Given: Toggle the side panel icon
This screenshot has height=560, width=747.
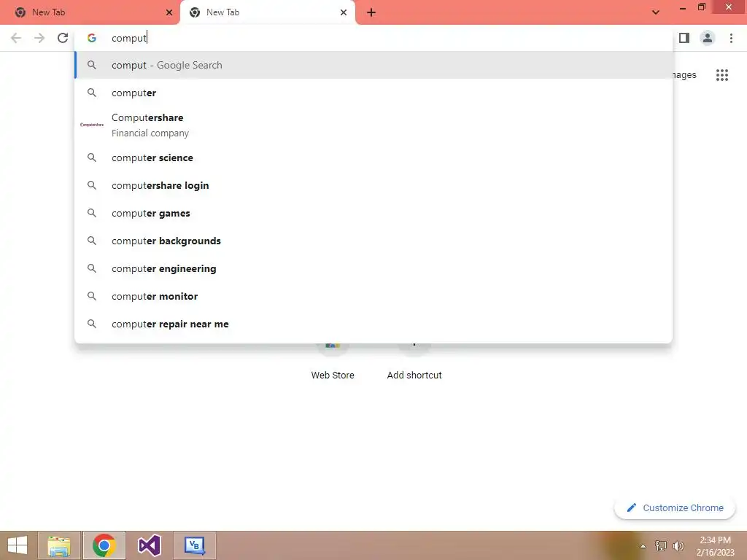Looking at the screenshot, I should pos(684,38).
